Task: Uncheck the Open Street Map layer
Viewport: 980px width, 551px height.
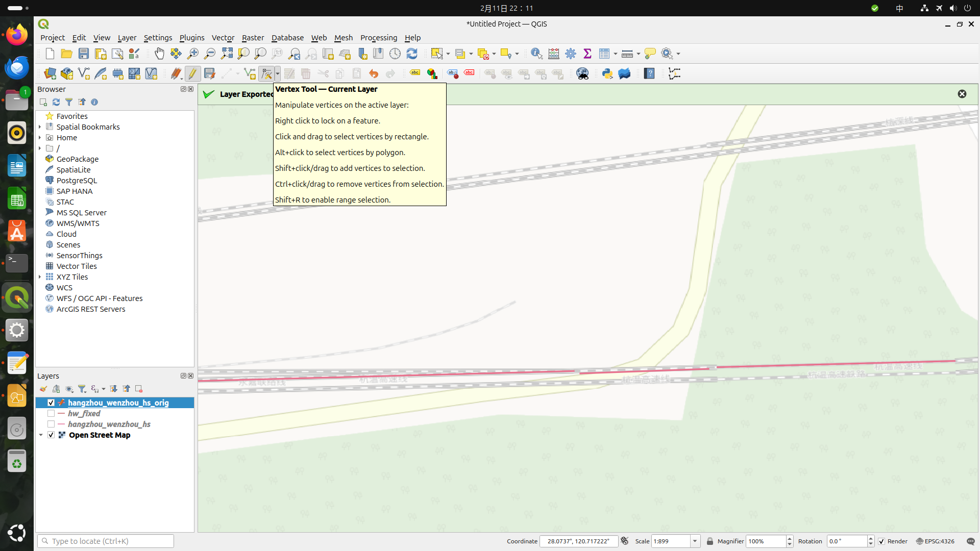Action: [51, 435]
